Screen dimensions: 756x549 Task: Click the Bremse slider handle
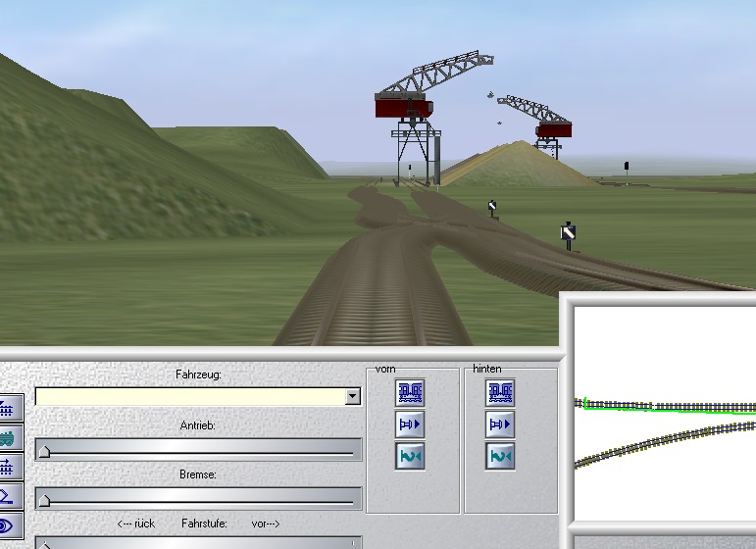click(44, 500)
